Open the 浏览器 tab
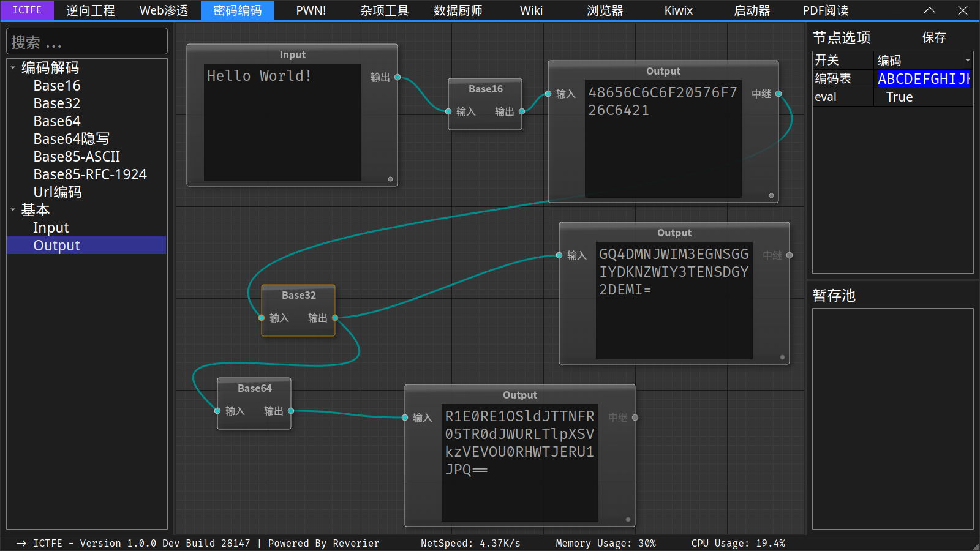Image resolution: width=980 pixels, height=551 pixels. pos(605,10)
